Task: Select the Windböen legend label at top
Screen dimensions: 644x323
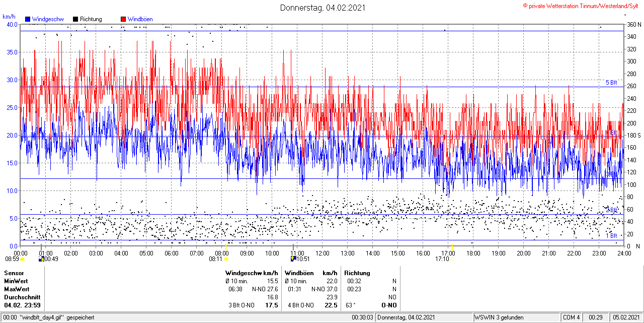Action: point(140,19)
